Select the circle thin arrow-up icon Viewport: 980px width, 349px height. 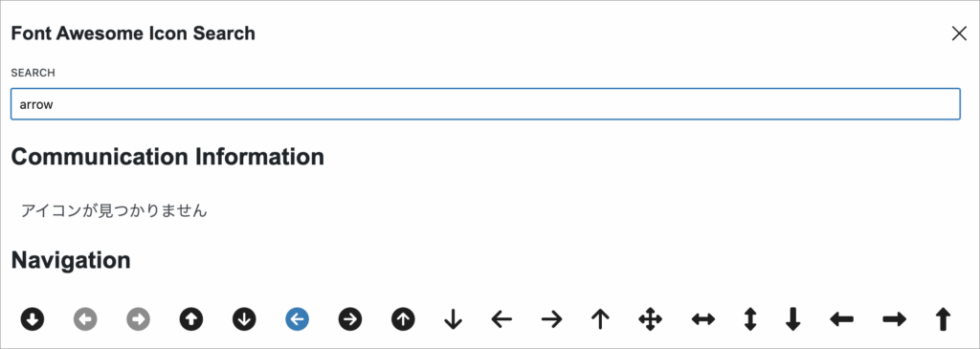(404, 319)
